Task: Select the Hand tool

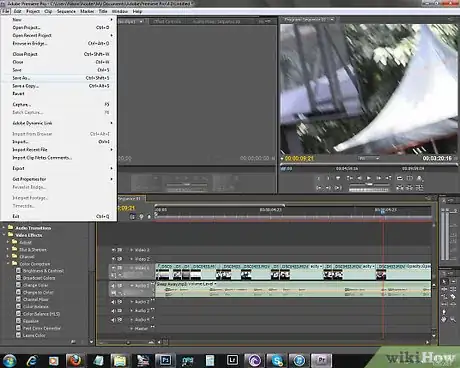Action: pos(444,319)
